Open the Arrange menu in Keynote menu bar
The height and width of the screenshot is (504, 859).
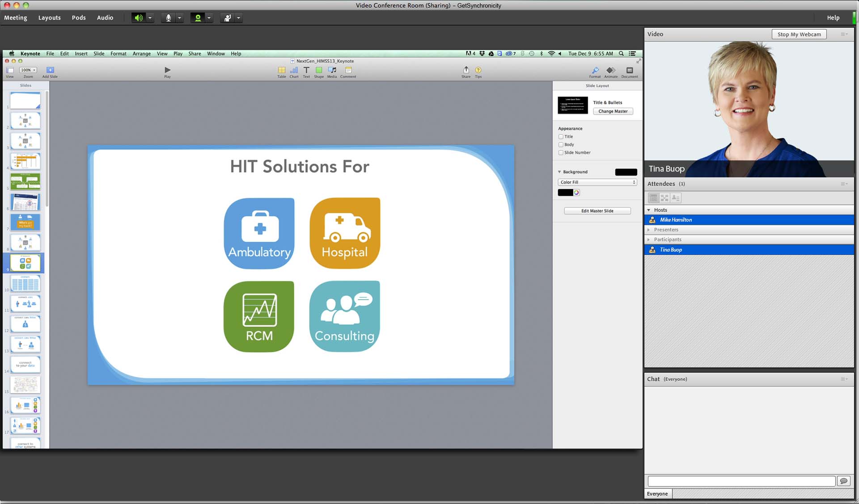tap(141, 54)
